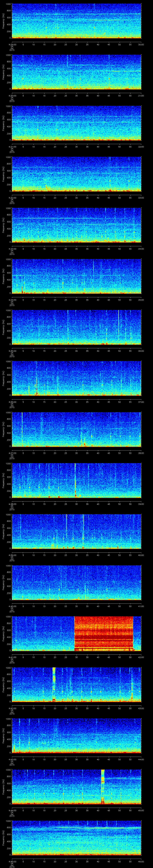
Task: Click the '4:30:00' start label of the second panel
Action: pos(12,96)
